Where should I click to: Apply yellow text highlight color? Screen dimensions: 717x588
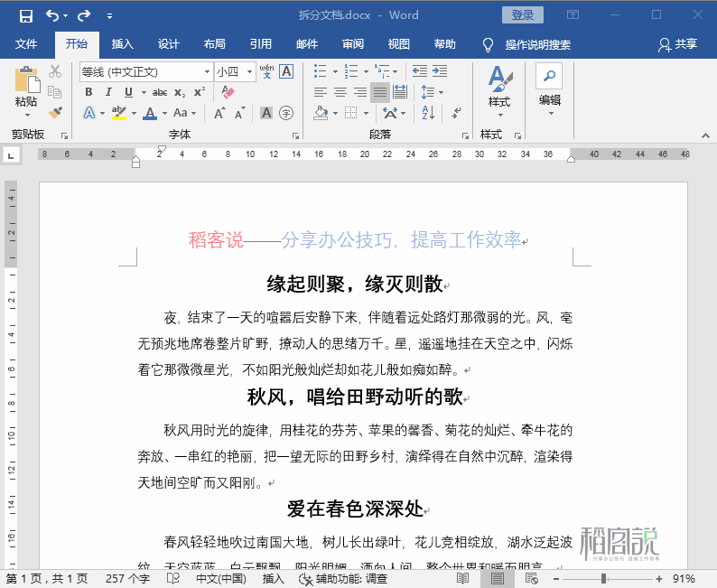click(119, 113)
